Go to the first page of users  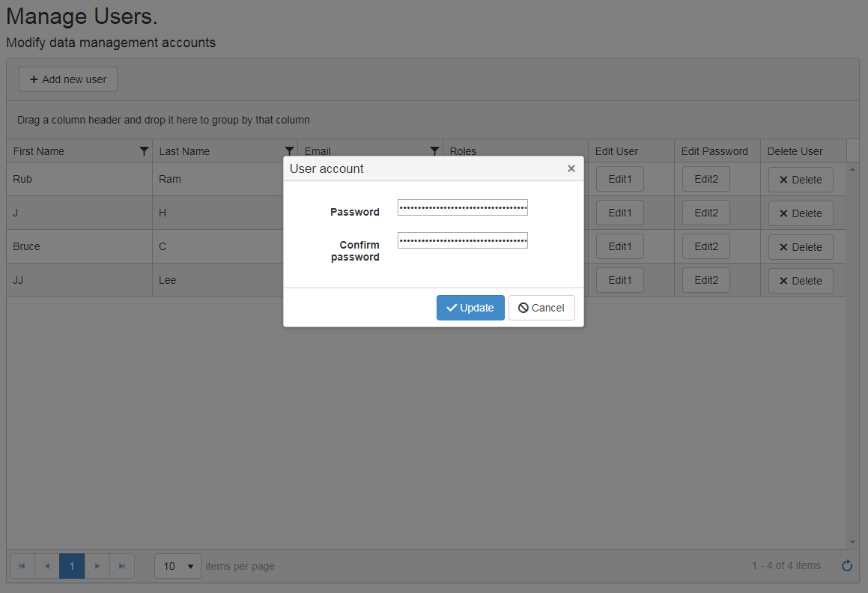pyautogui.click(x=22, y=566)
